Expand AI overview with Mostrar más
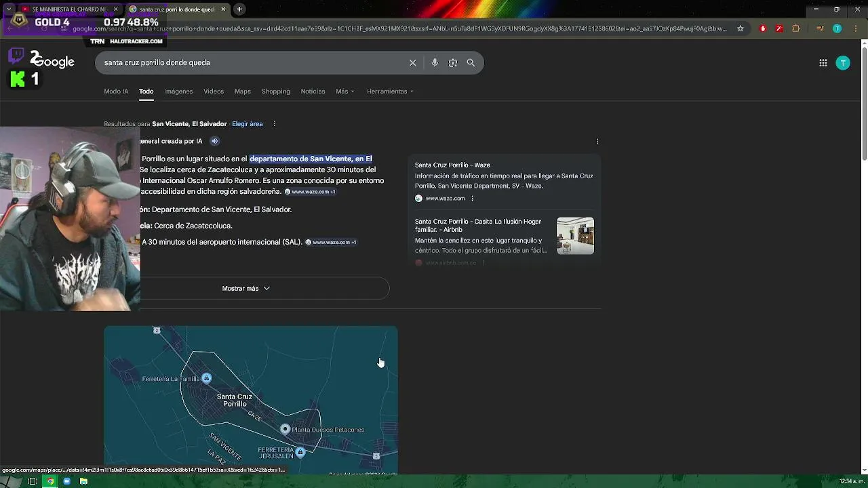Image resolution: width=868 pixels, height=488 pixels. click(246, 288)
